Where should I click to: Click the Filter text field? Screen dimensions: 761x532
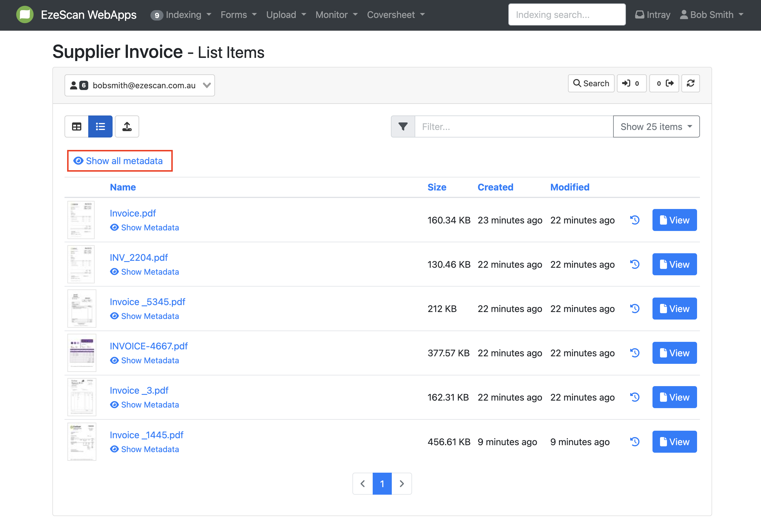pos(513,126)
